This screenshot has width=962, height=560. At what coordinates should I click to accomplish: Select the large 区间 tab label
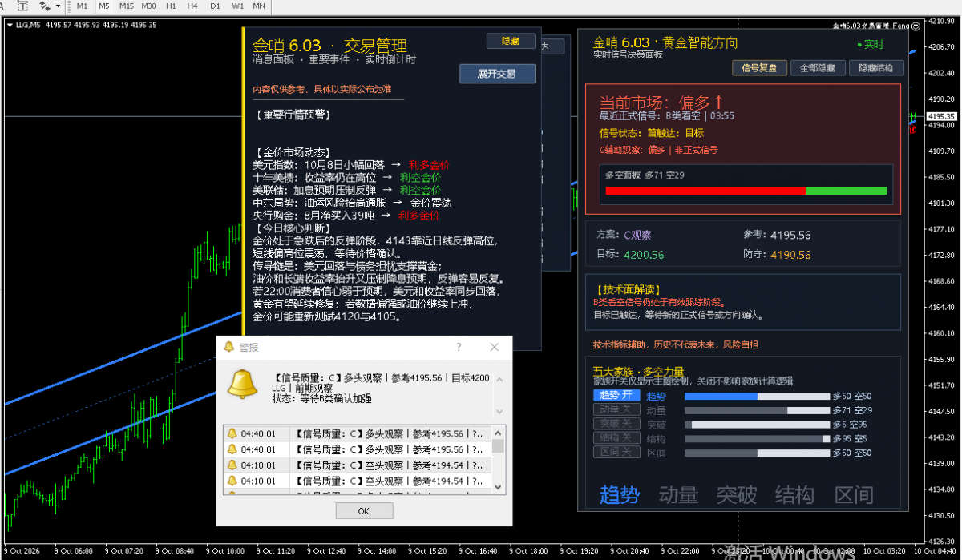(x=854, y=495)
